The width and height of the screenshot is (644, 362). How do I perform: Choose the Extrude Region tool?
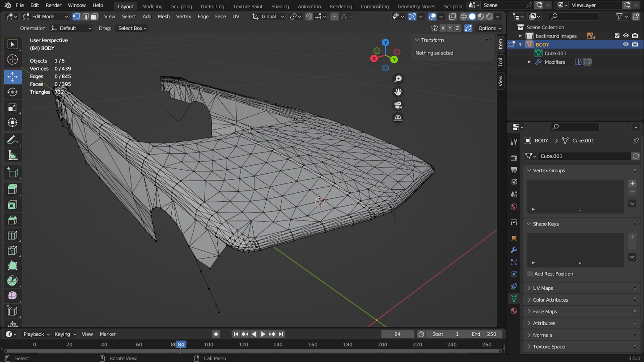[x=12, y=189]
